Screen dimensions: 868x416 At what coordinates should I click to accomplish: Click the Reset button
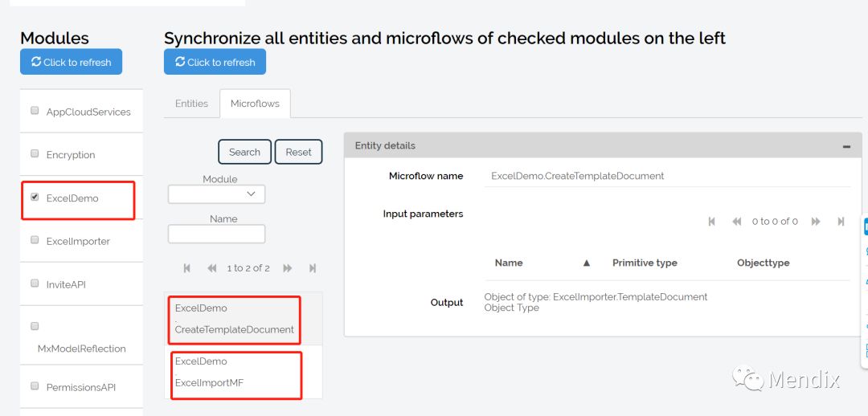coord(298,152)
